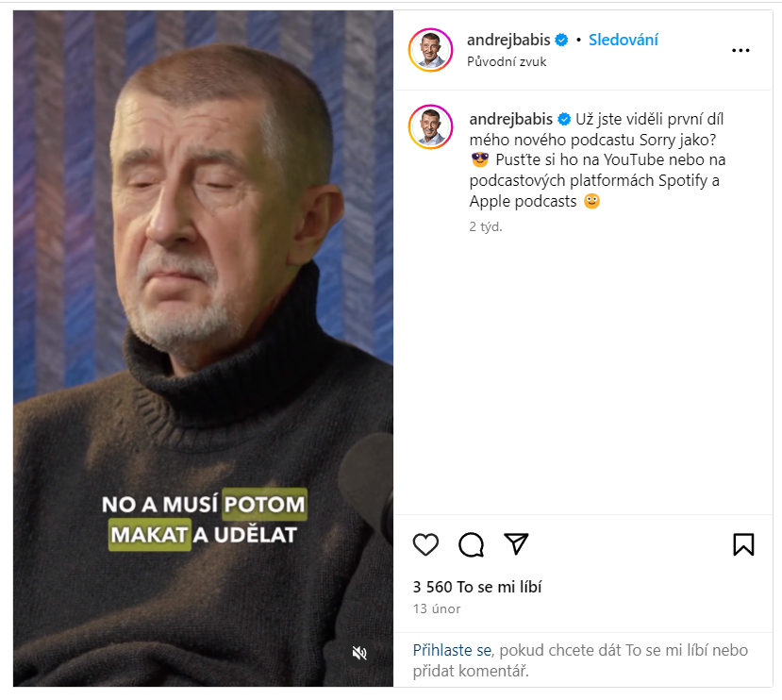Unmute the video with the speaker toggle
This screenshot has width=782, height=700.
tap(359, 653)
